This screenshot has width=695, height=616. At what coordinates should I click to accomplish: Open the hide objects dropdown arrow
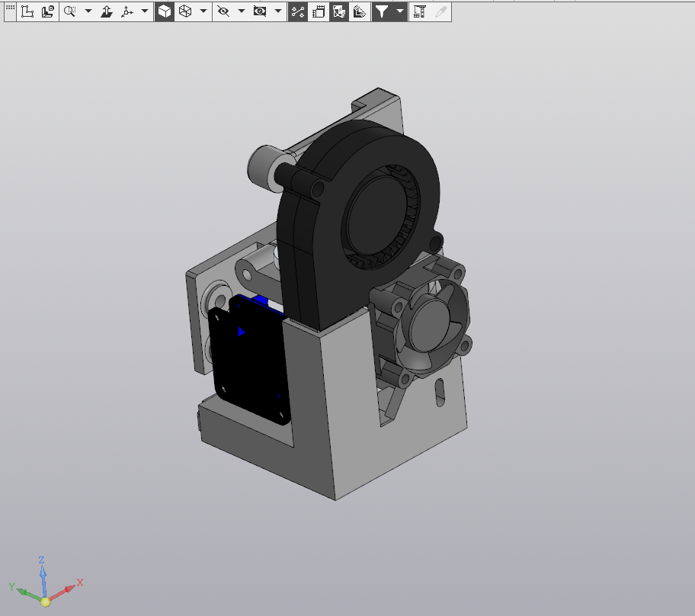[242, 11]
